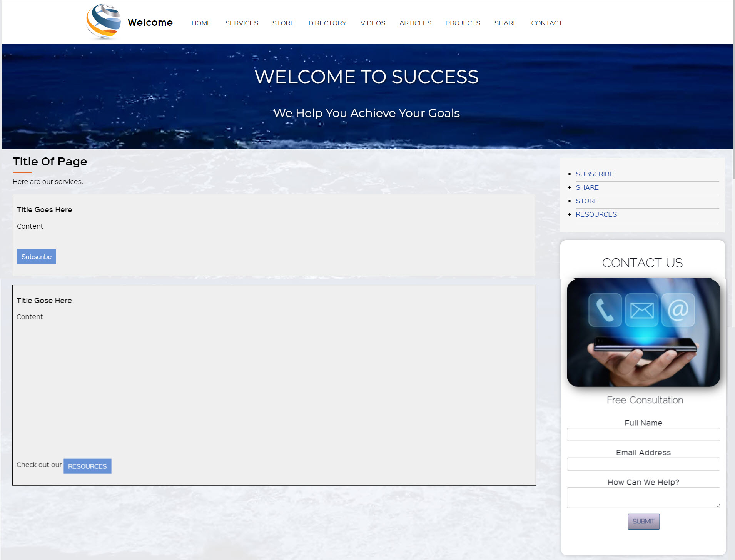This screenshot has width=735, height=560.
Task: Focus the How Can We Help textarea
Action: 643,498
